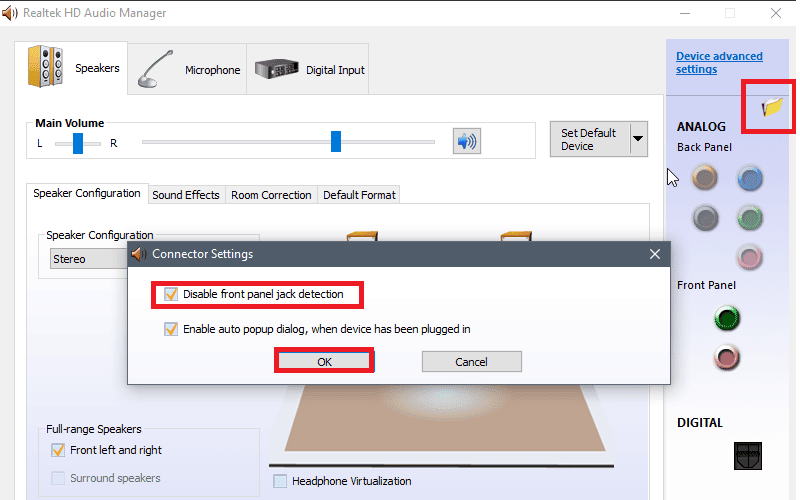Toggle Enable auto popup dialog checkbox
This screenshot has width=800, height=500.
pos(170,329)
